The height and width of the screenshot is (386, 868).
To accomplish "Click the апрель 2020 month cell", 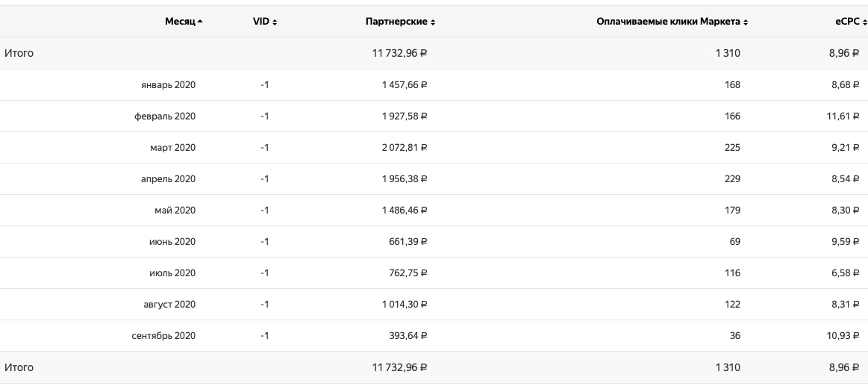I will (x=169, y=179).
